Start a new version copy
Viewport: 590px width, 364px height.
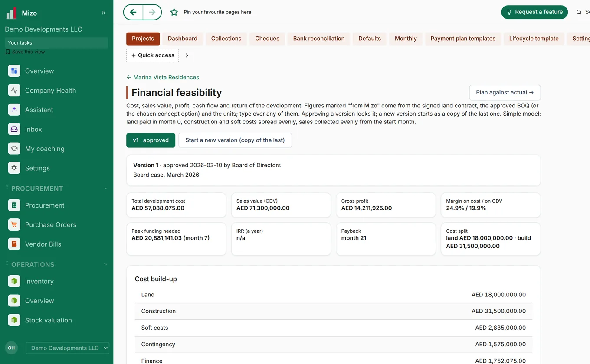coord(235,140)
